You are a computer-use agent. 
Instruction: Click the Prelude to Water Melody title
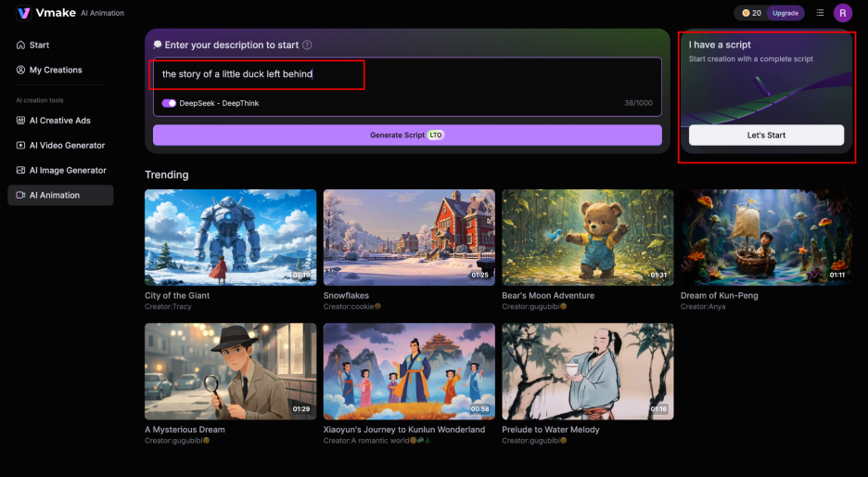551,430
